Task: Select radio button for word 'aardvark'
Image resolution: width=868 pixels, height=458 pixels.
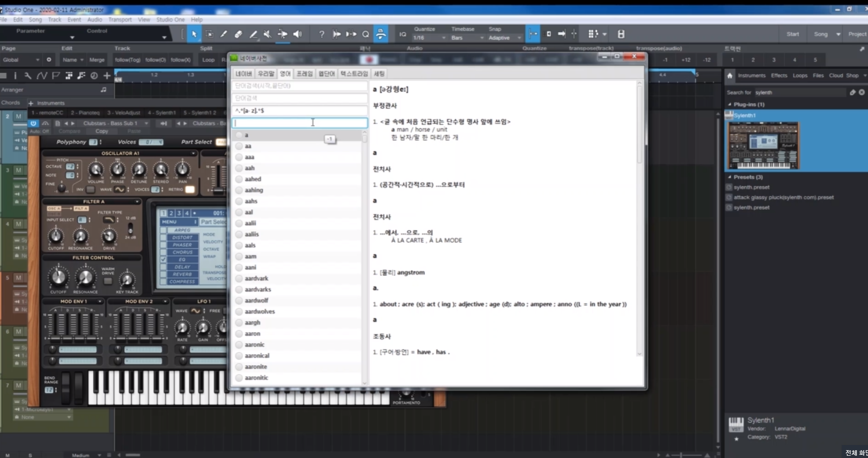Action: pos(239,278)
